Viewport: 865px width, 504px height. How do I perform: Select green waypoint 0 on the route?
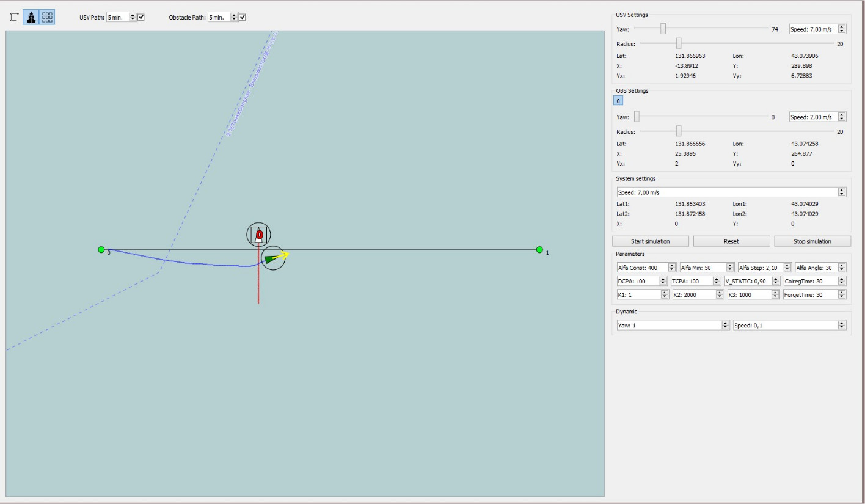[101, 249]
